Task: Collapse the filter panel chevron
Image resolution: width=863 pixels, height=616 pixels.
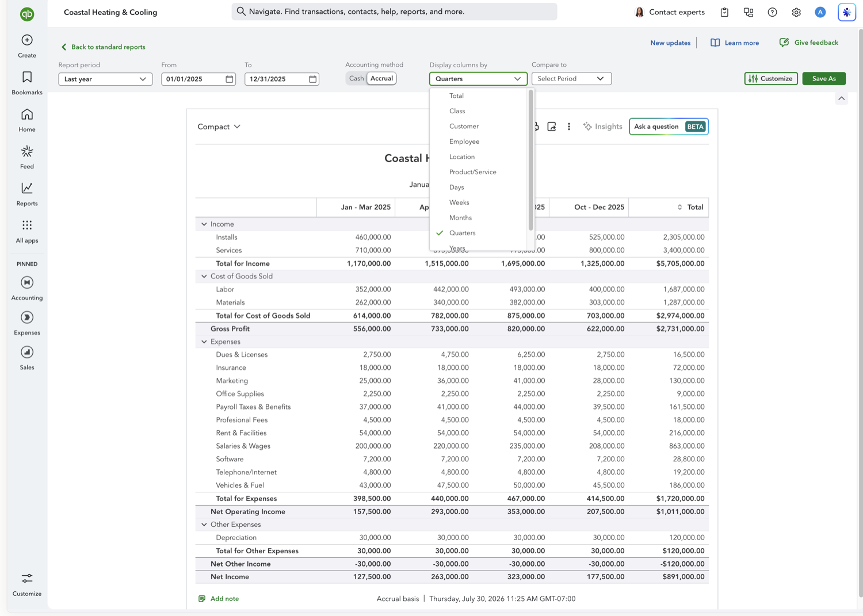Action: click(x=842, y=98)
